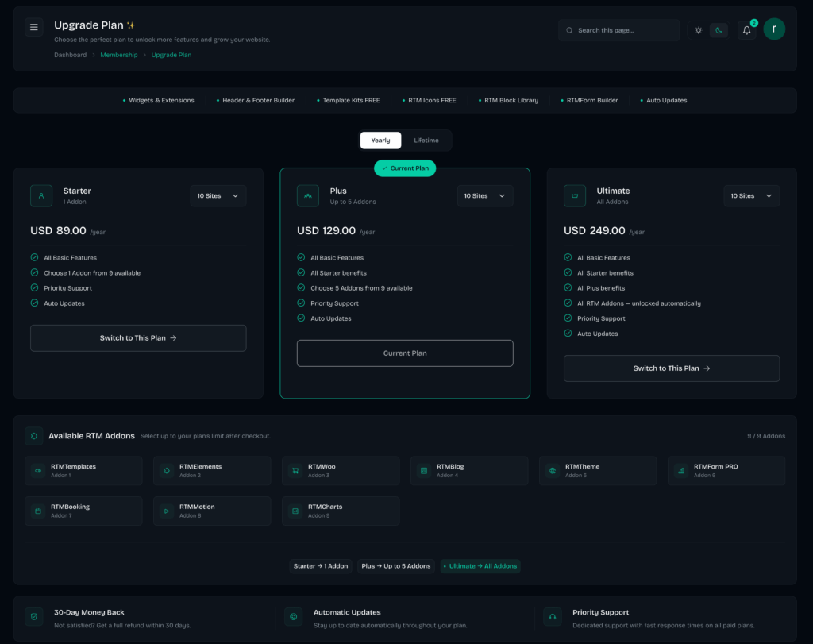Image resolution: width=813 pixels, height=644 pixels.
Task: Click the 9 / 9 Addons counter
Action: coord(766,436)
